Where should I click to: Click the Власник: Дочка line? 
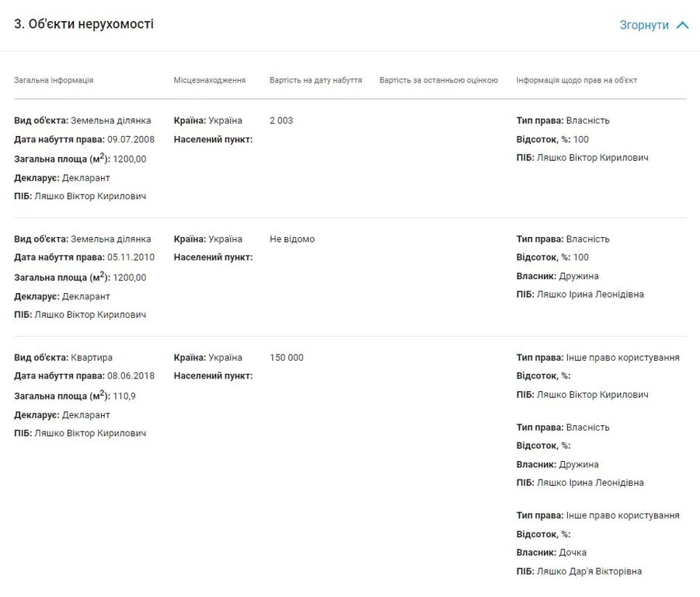tap(551, 553)
